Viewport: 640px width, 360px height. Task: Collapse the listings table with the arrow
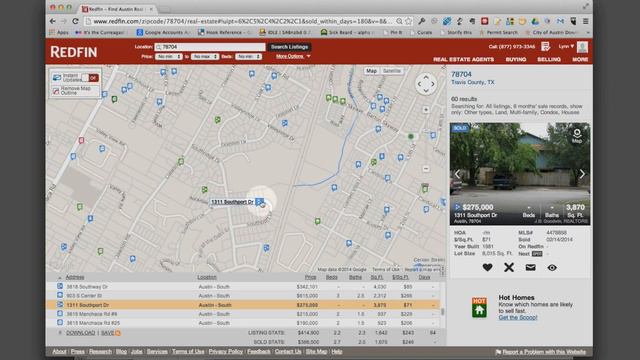tap(60, 278)
